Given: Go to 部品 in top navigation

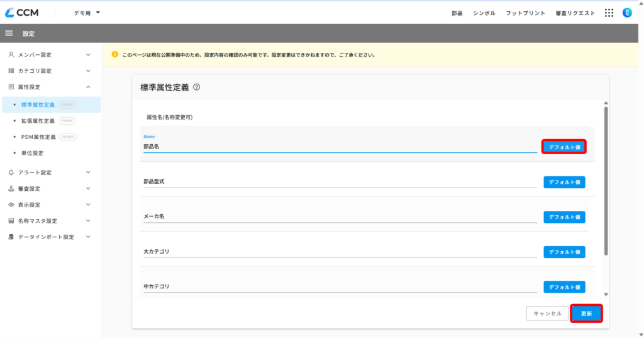Looking at the screenshot, I should (x=457, y=13).
